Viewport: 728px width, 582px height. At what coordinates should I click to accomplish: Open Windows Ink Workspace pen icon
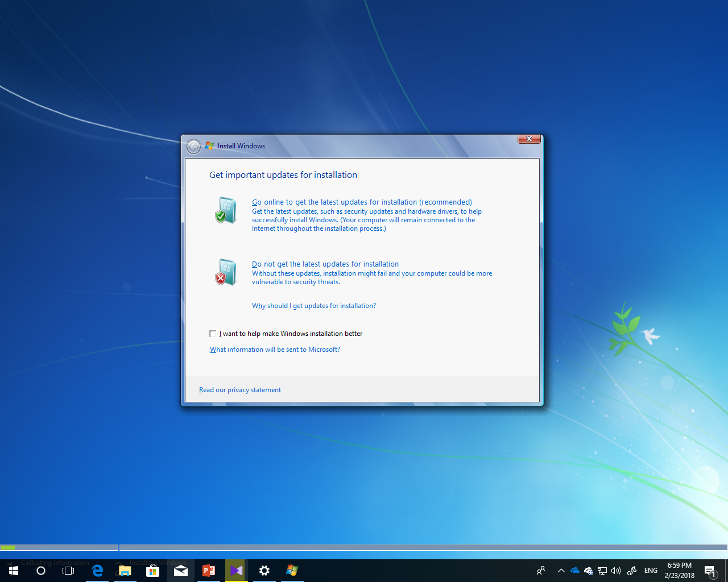(x=632, y=571)
